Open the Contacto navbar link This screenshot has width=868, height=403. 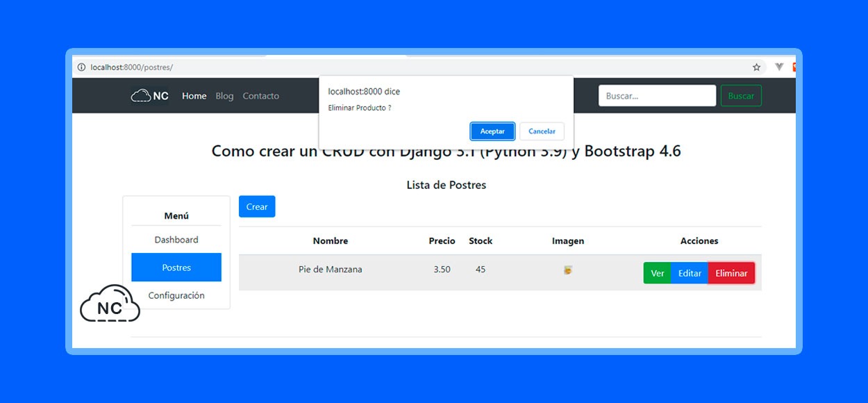point(261,96)
